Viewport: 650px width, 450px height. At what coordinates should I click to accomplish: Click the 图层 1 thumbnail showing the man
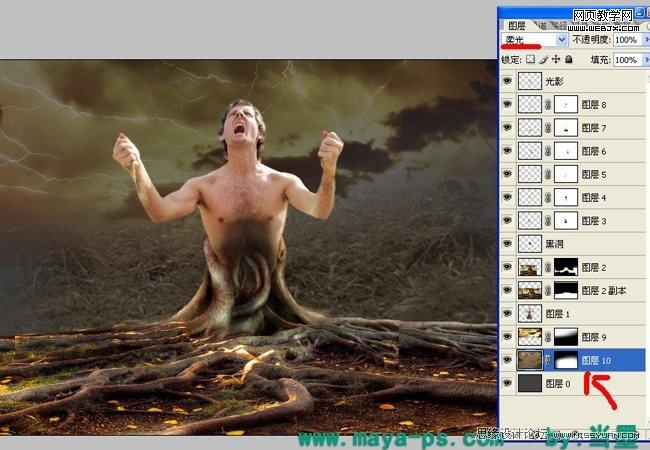click(530, 313)
